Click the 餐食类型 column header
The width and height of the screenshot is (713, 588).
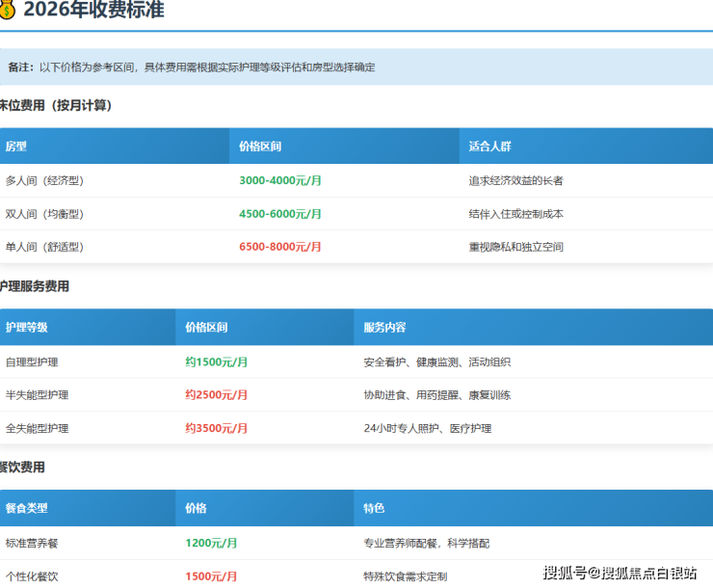26,508
